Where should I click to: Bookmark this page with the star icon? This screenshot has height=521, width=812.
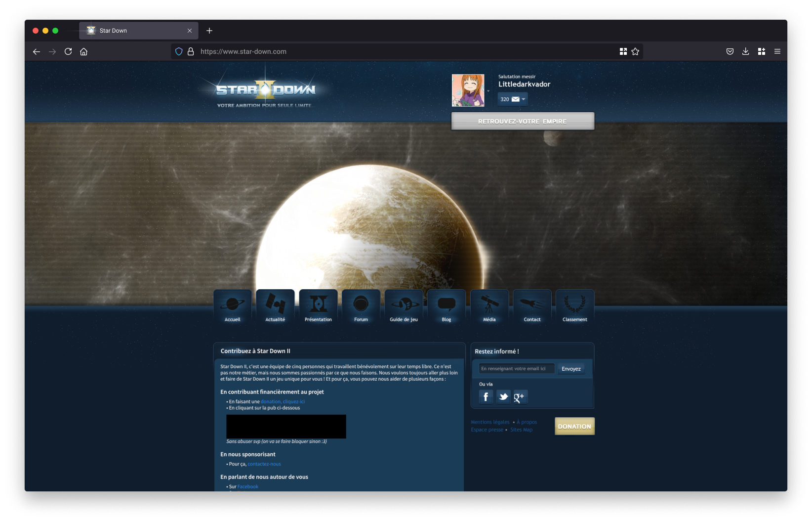pyautogui.click(x=635, y=51)
